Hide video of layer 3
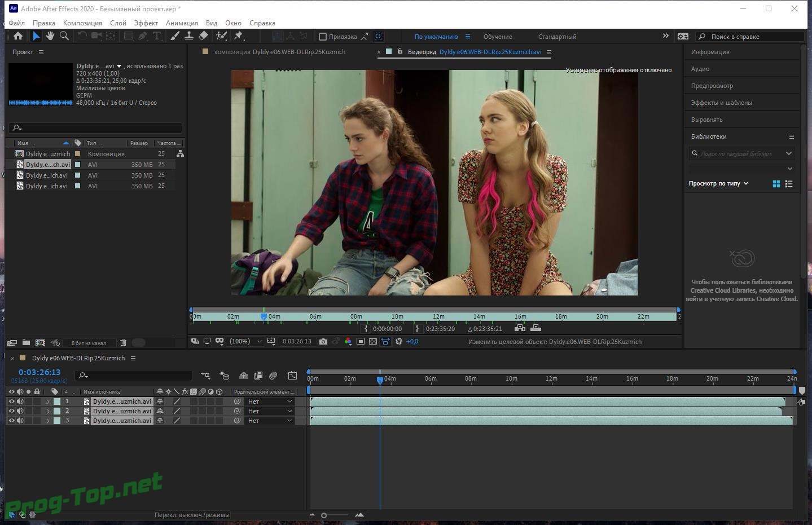 11,421
